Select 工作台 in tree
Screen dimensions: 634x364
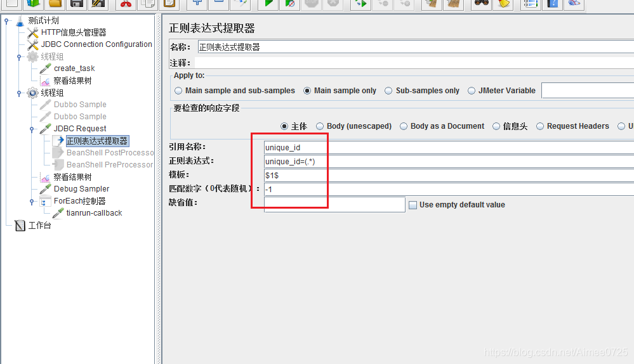coord(39,225)
